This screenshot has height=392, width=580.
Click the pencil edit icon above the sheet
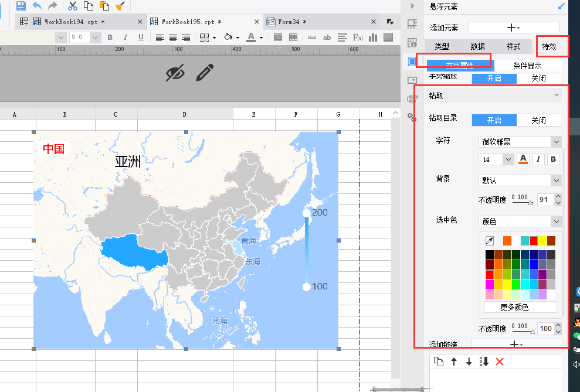point(205,73)
